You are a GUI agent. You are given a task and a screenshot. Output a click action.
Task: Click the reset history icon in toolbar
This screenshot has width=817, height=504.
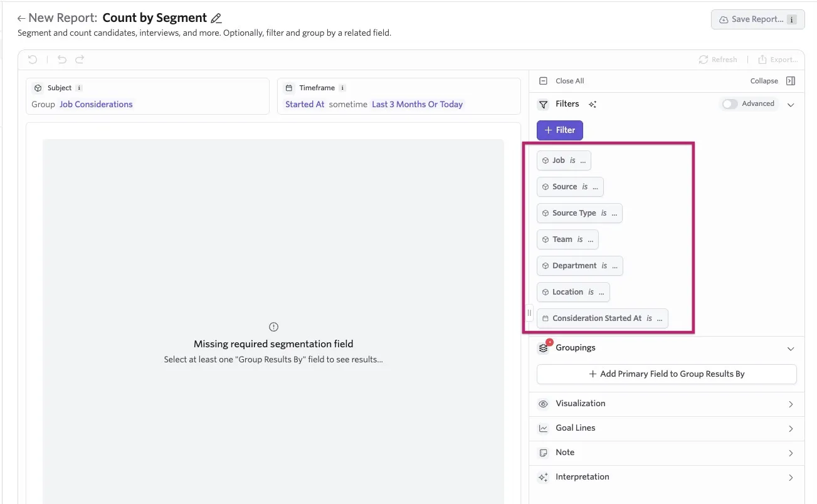tap(33, 60)
